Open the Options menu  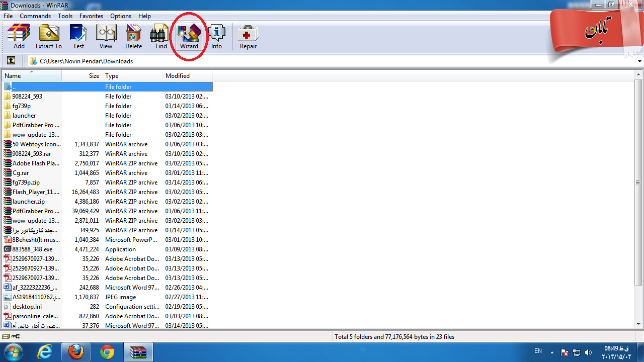121,16
